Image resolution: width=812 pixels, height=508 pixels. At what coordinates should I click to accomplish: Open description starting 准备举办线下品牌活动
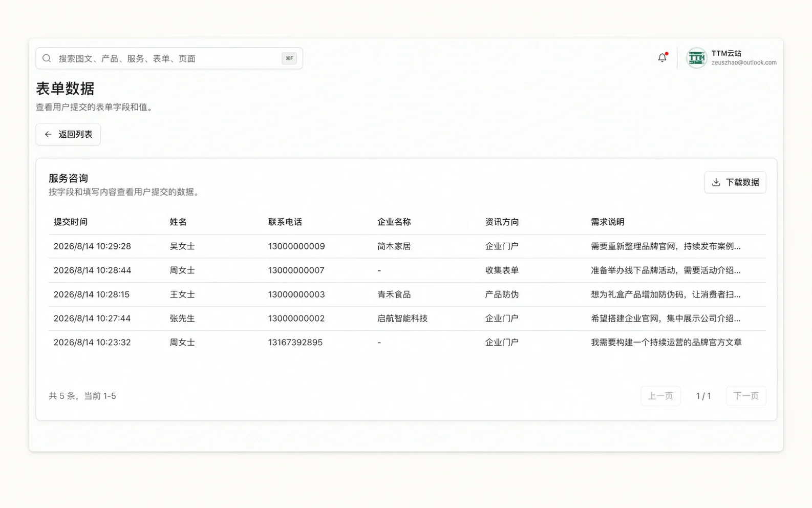(666, 270)
